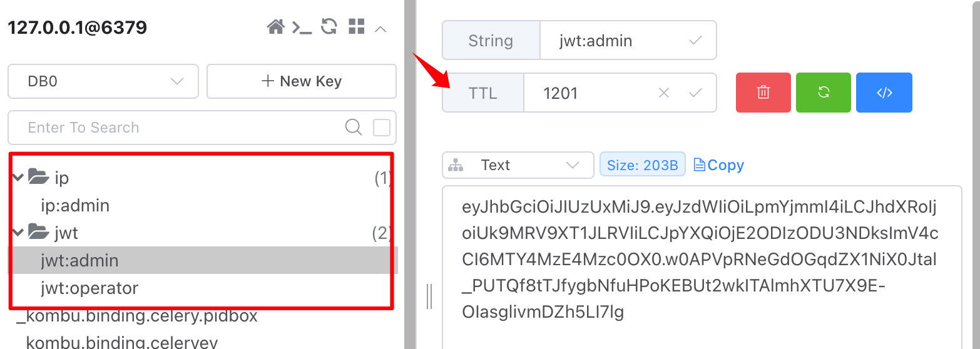
Task: Click the search magnifier icon
Action: click(354, 128)
